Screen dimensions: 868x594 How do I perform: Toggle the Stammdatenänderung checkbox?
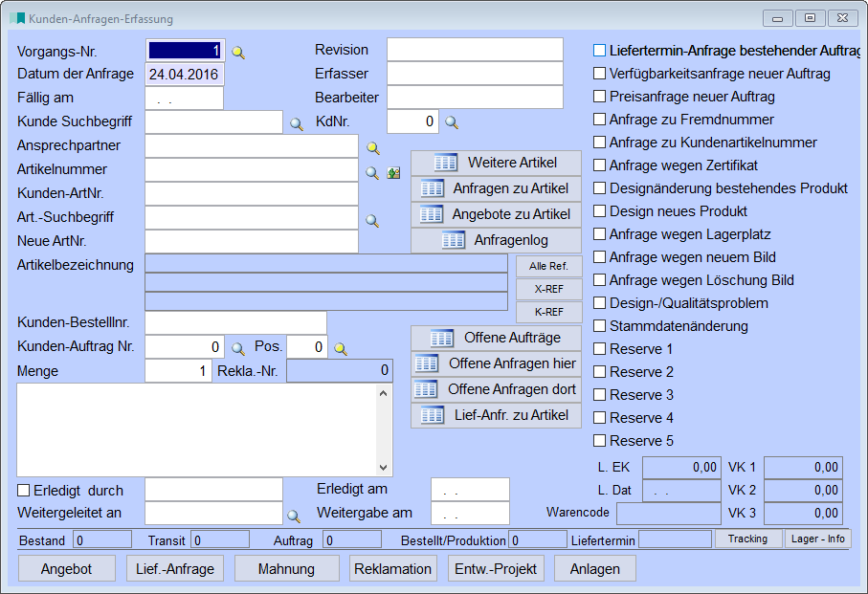tap(600, 326)
